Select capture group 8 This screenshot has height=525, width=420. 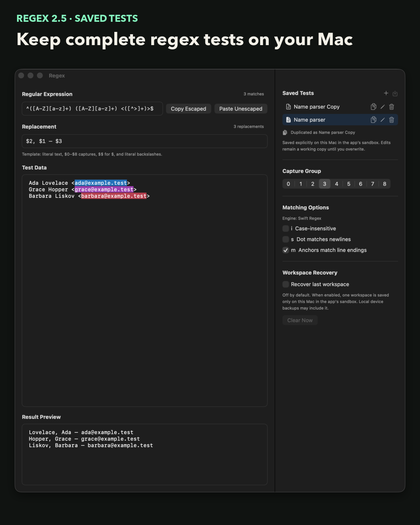(x=385, y=184)
